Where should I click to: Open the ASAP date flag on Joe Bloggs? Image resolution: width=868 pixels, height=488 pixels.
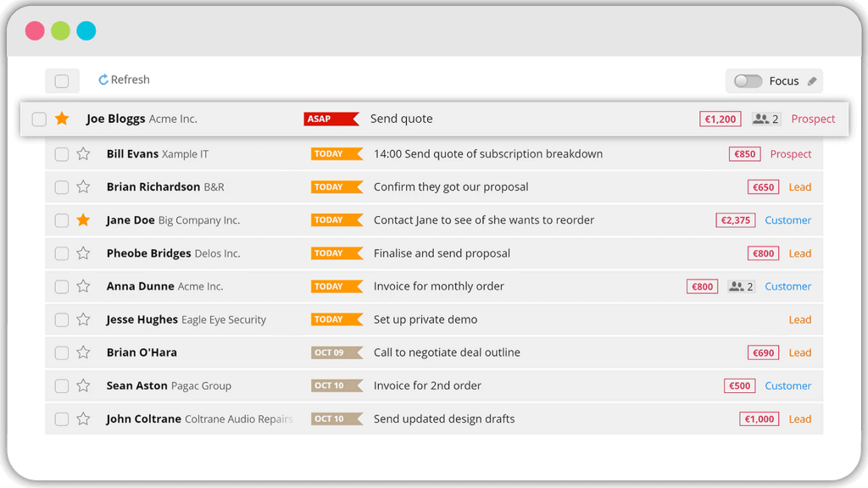pyautogui.click(x=331, y=119)
